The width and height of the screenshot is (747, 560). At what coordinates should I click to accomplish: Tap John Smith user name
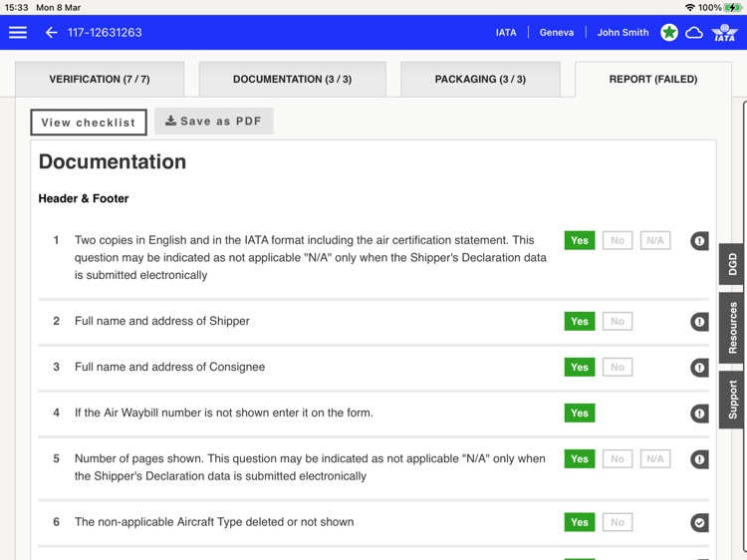click(x=622, y=33)
